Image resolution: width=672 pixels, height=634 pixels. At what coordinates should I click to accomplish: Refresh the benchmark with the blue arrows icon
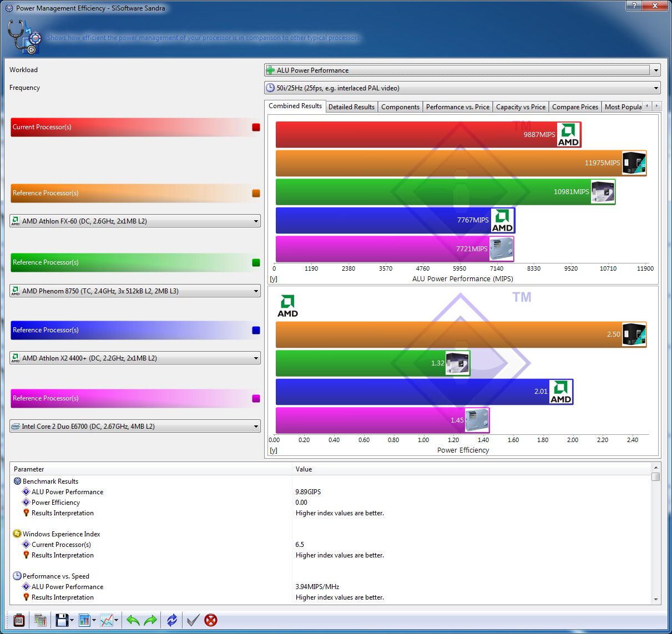[x=172, y=620]
